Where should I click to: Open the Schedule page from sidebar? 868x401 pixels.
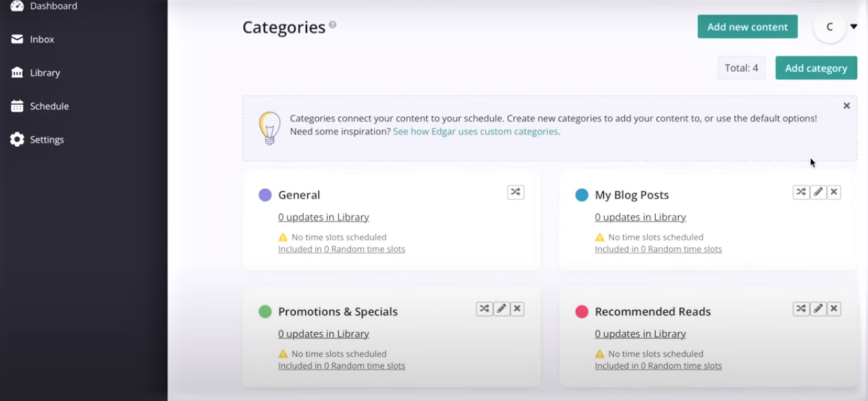[x=49, y=106]
